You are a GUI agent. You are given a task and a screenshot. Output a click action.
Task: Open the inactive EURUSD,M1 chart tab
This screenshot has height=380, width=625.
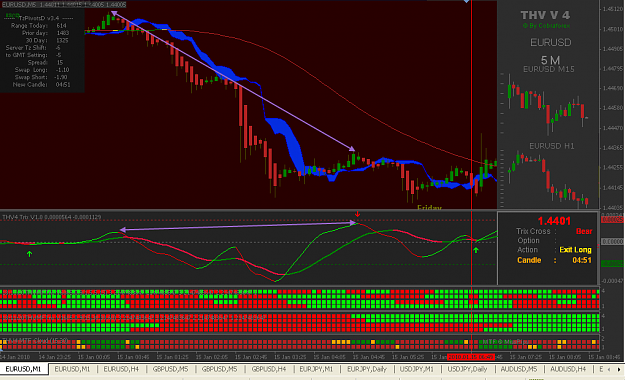(x=72, y=369)
